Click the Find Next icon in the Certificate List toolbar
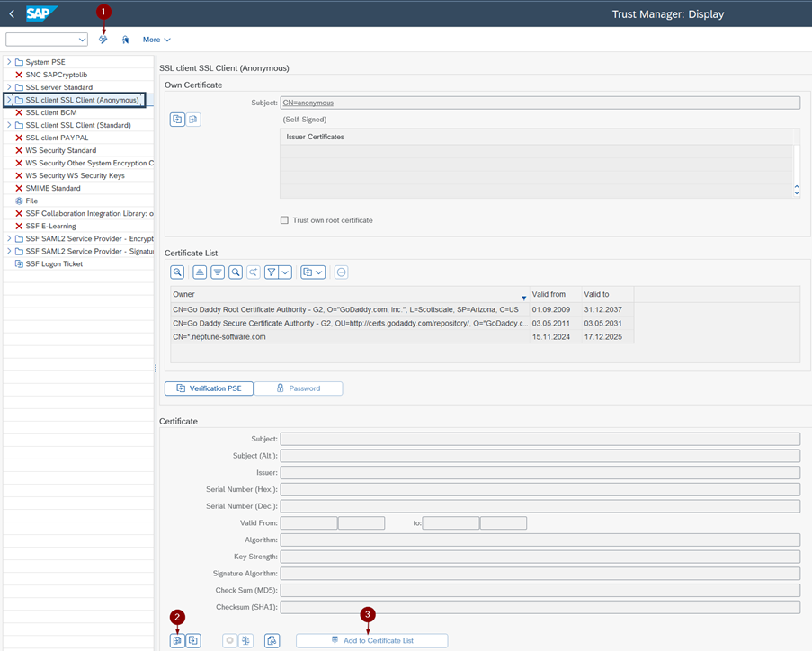The width and height of the screenshot is (812, 651). [253, 272]
